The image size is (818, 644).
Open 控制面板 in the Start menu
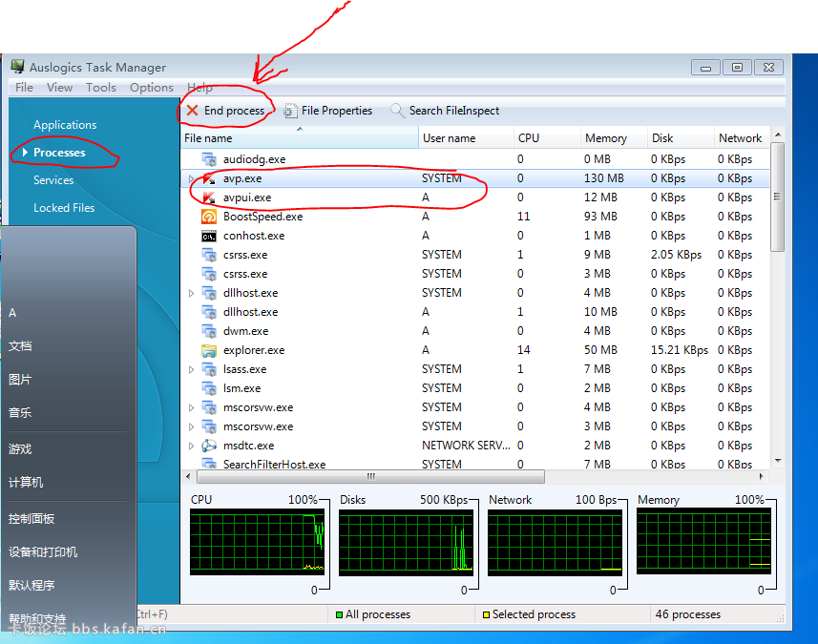31,519
